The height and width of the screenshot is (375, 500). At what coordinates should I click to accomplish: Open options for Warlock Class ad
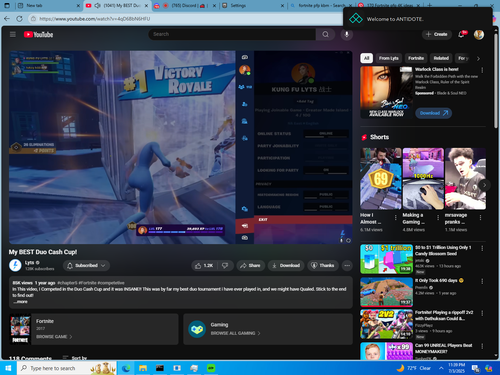[482, 70]
